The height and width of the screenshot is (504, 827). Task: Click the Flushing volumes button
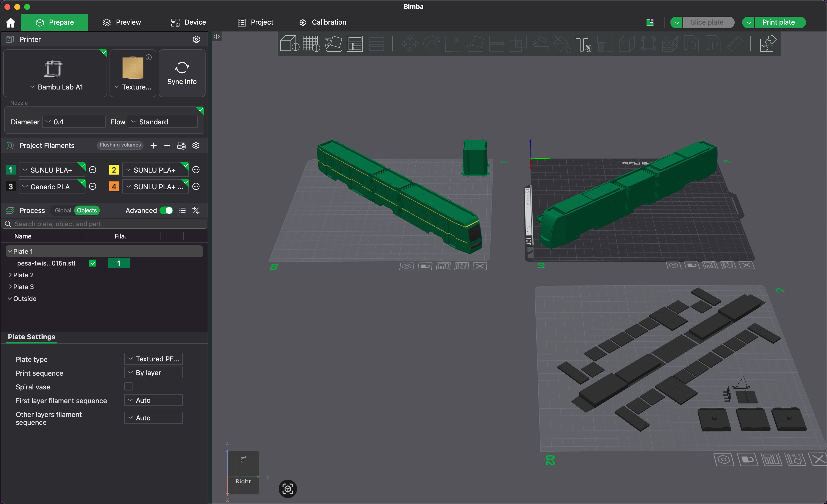click(x=120, y=145)
